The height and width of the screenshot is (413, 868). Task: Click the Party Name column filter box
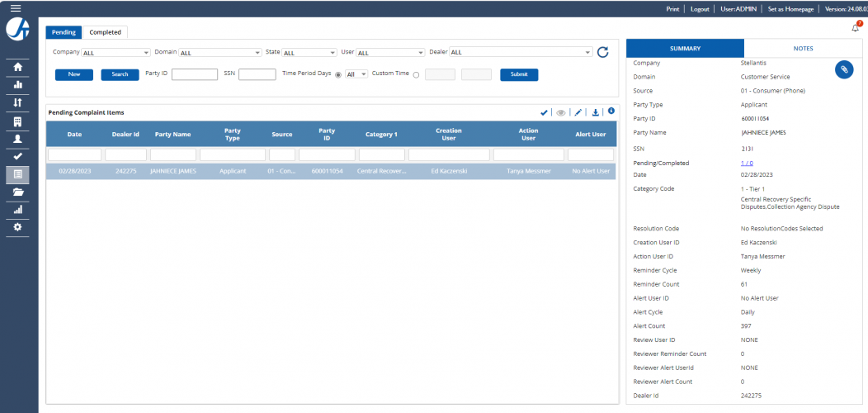pos(173,154)
